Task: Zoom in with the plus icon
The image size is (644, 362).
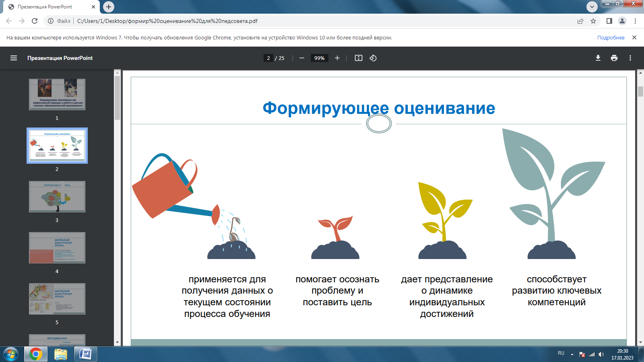Action: pyautogui.click(x=337, y=58)
